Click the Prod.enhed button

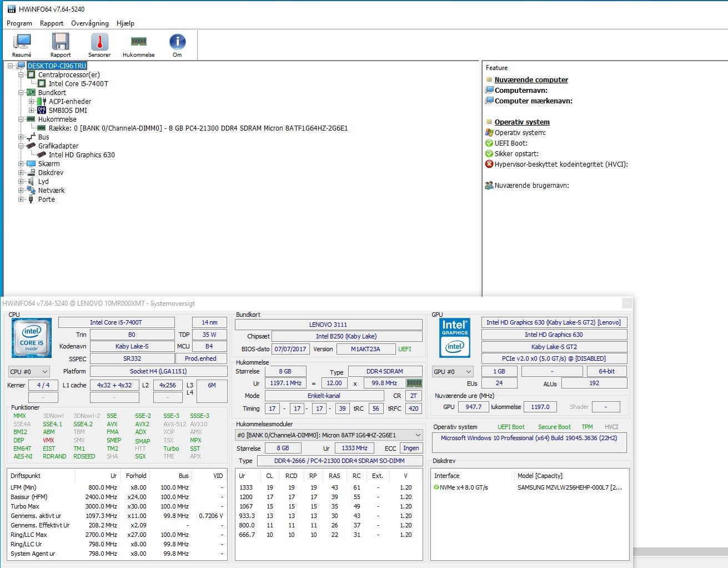[200, 358]
